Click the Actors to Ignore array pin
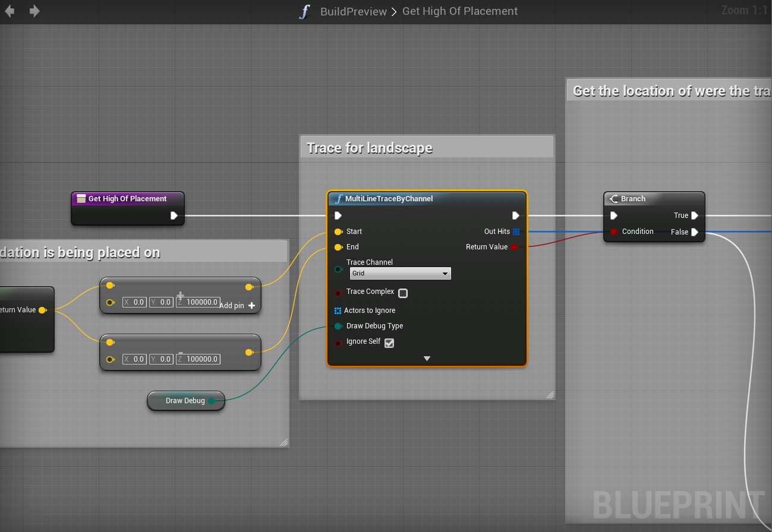Screen dimensions: 772x532 (x=338, y=311)
